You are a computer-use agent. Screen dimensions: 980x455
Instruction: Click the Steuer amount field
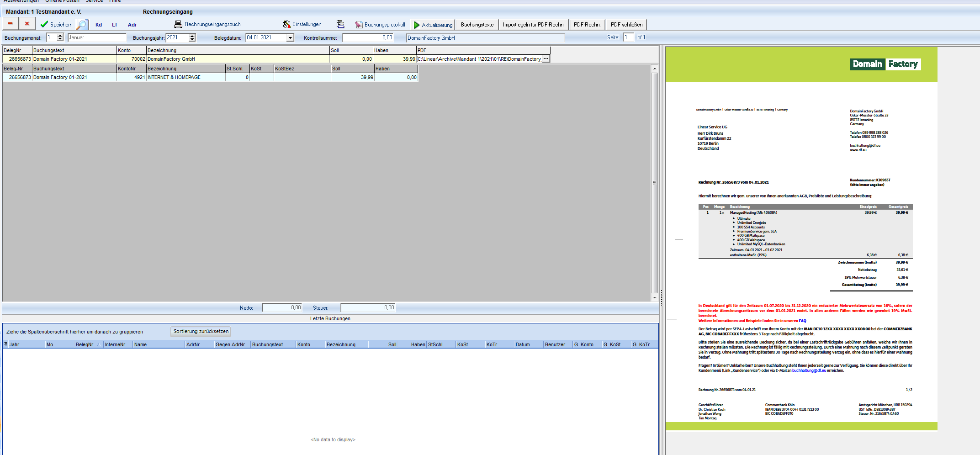(x=368, y=307)
